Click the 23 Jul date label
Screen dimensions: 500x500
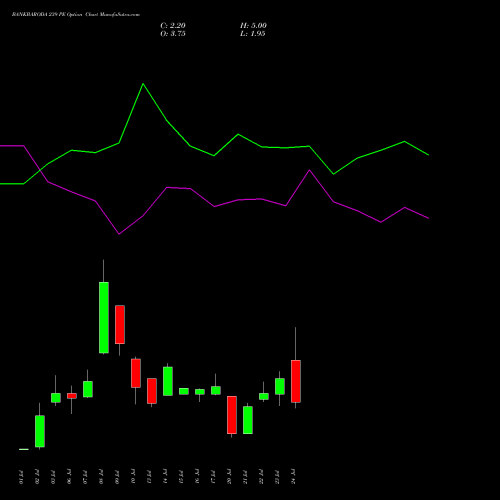click(x=277, y=477)
